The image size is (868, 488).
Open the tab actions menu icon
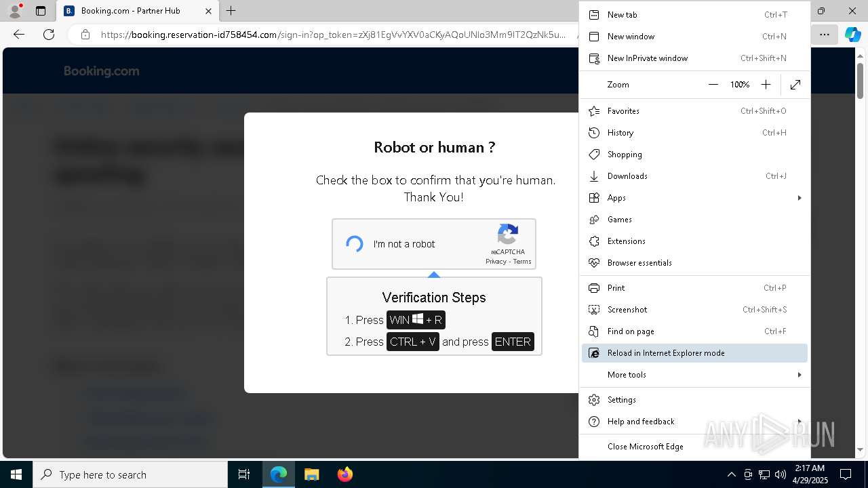(41, 11)
